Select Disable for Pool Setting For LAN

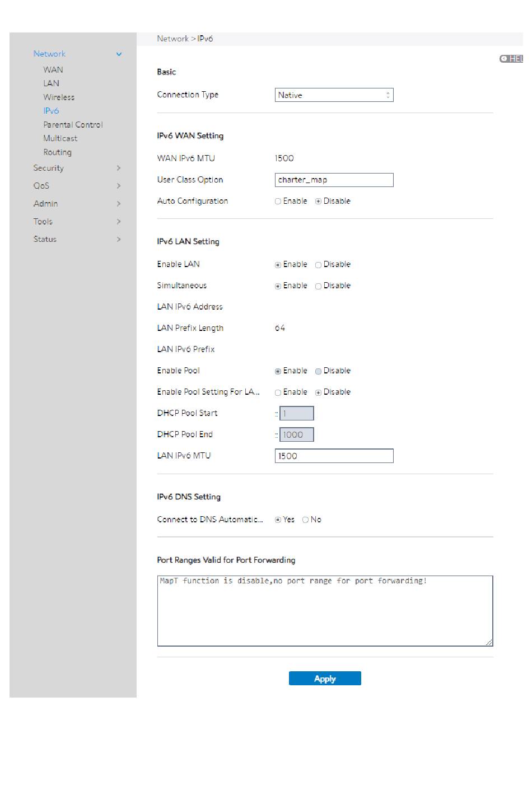click(318, 392)
